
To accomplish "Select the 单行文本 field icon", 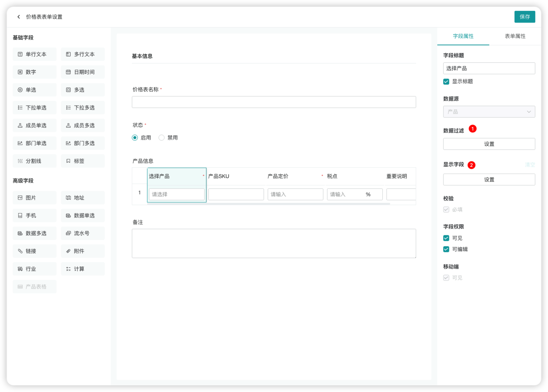I will point(20,54).
